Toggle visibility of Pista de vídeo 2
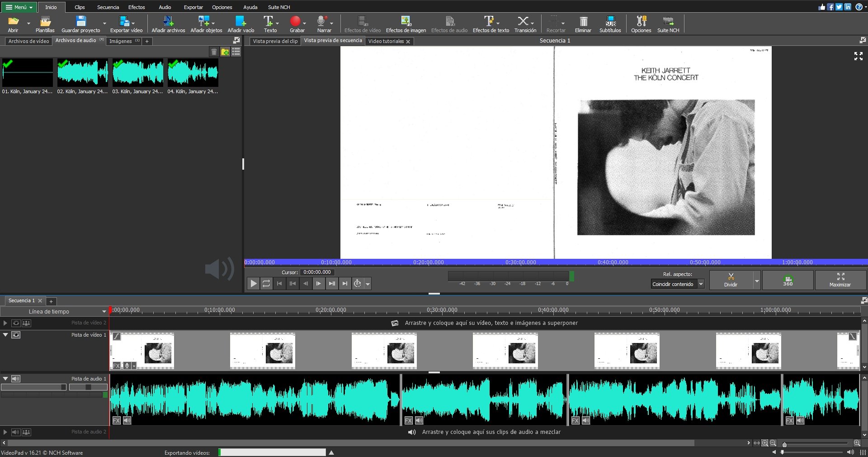868x457 pixels. tap(16, 323)
